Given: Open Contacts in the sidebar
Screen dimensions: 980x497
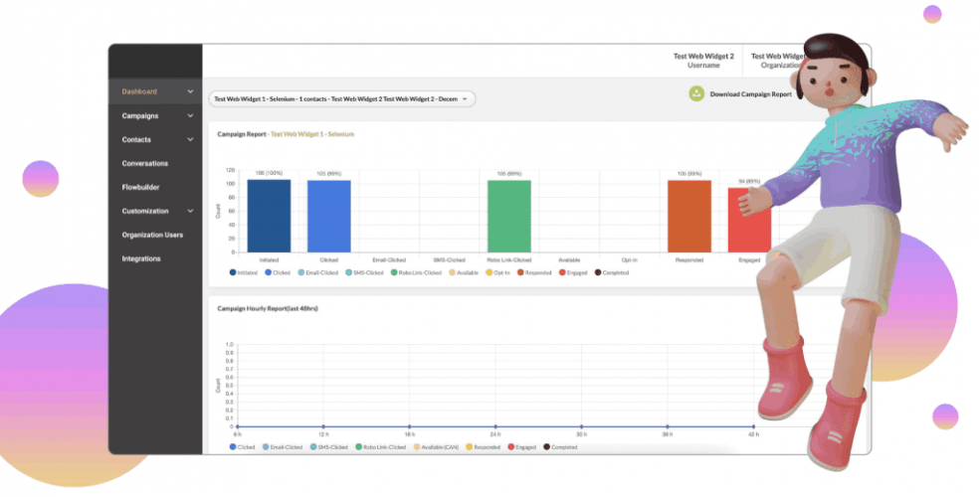Looking at the screenshot, I should click(x=136, y=140).
